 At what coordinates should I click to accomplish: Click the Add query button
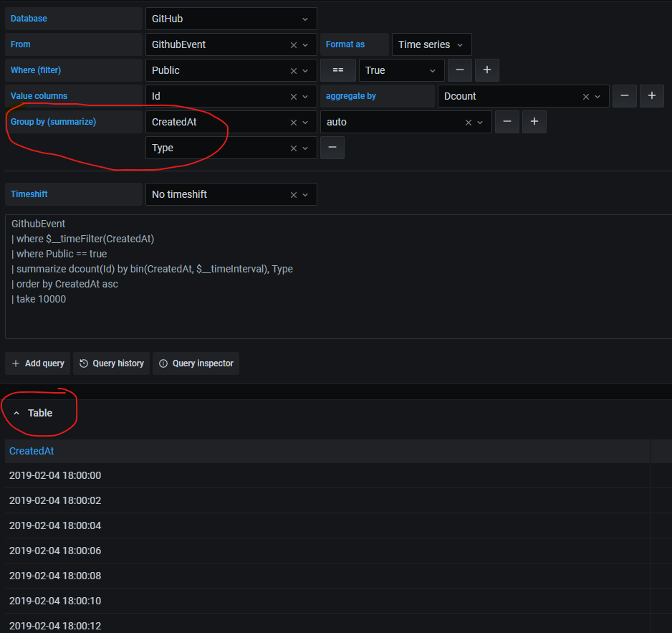click(x=37, y=363)
